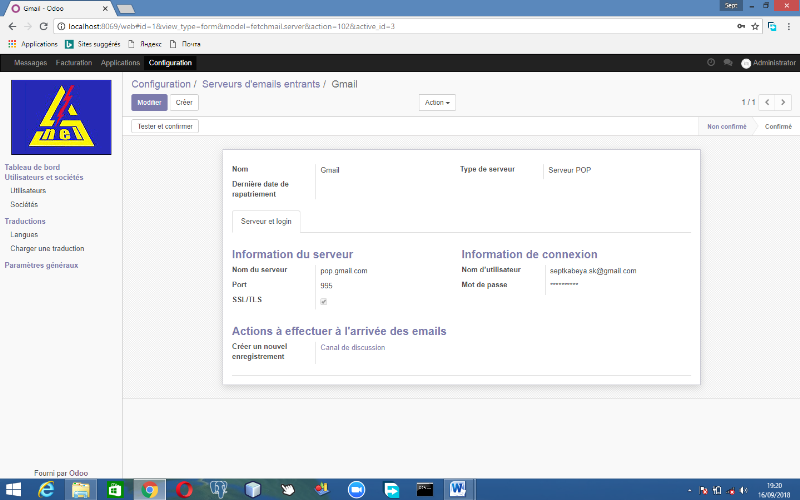This screenshot has height=500, width=800.
Task: Click the browser back arrow
Action: (x=10, y=25)
